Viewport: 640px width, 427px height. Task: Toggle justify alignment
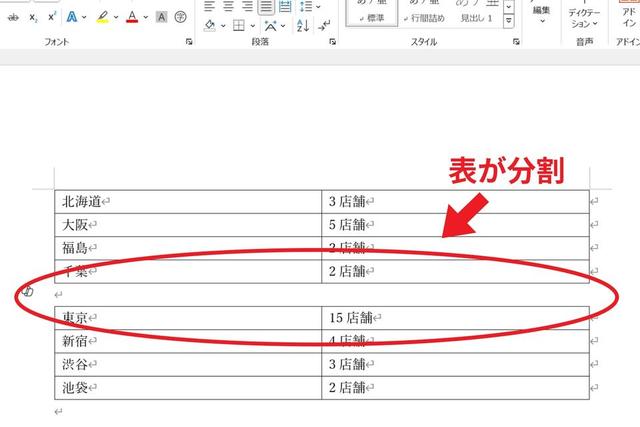coord(266,6)
